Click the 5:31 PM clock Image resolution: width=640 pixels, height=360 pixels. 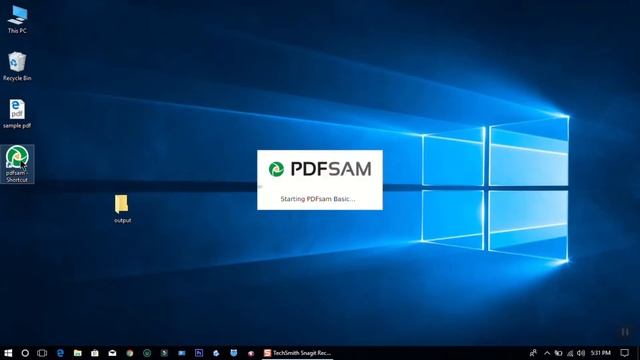tap(601, 353)
